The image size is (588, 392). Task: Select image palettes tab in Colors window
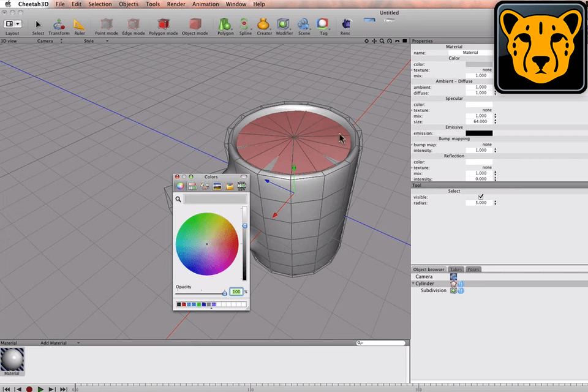[217, 186]
